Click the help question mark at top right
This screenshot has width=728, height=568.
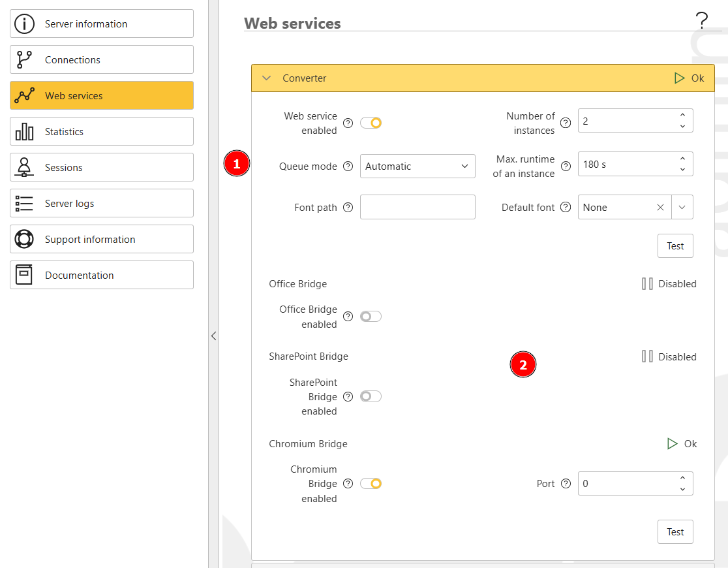pos(702,20)
